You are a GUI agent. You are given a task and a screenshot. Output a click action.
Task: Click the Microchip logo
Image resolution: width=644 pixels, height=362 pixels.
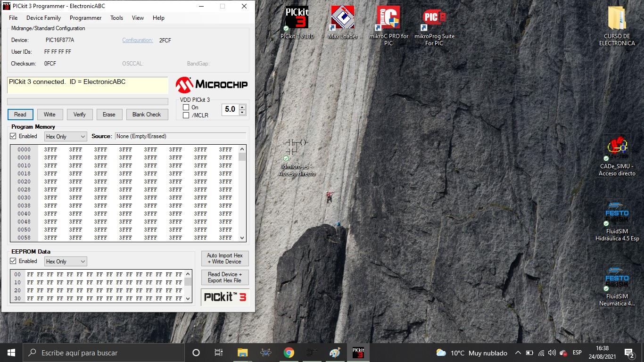212,85
